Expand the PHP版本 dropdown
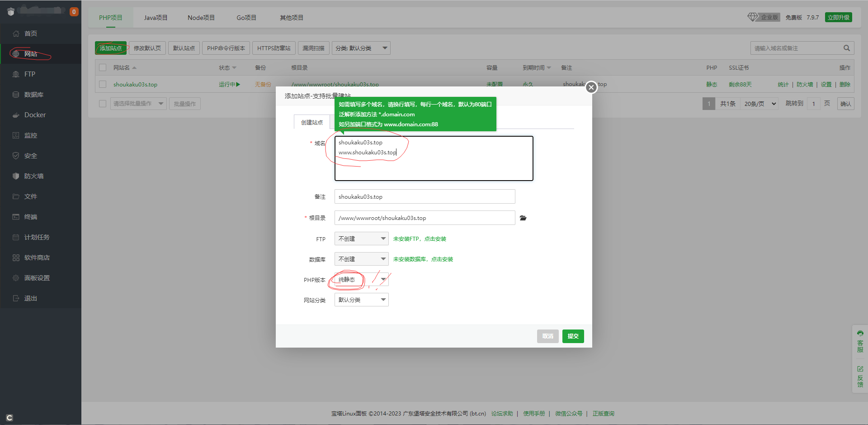This screenshot has height=425, width=868. coord(361,280)
